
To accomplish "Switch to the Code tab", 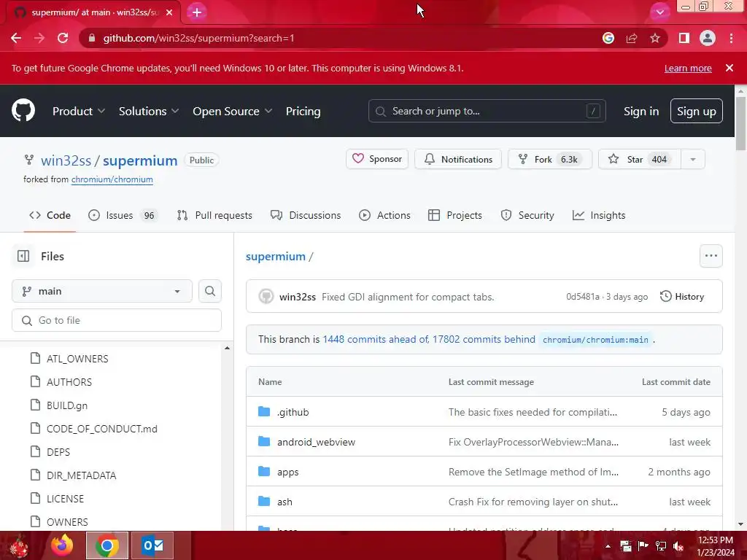I will [50, 215].
